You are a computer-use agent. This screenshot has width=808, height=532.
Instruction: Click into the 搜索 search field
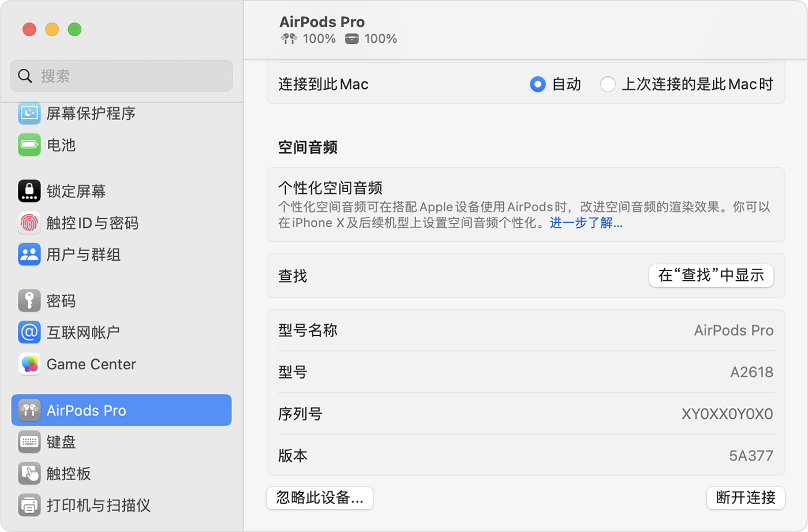tap(121, 76)
